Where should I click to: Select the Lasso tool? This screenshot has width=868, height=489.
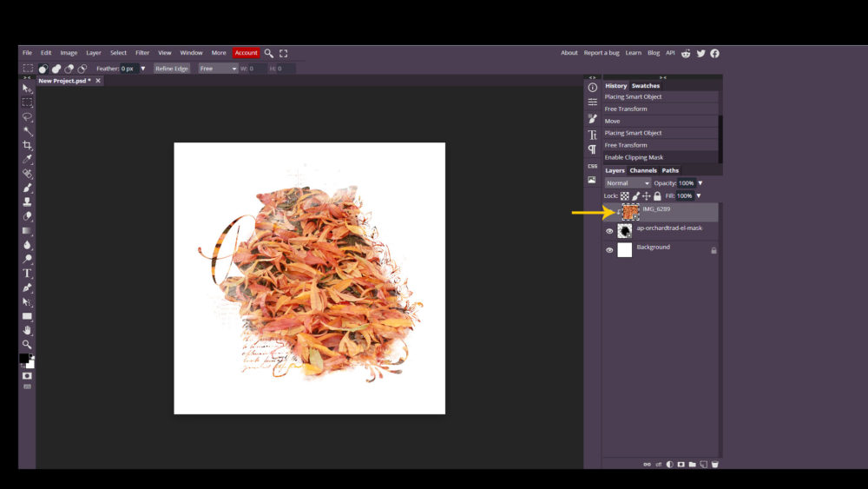tap(27, 116)
